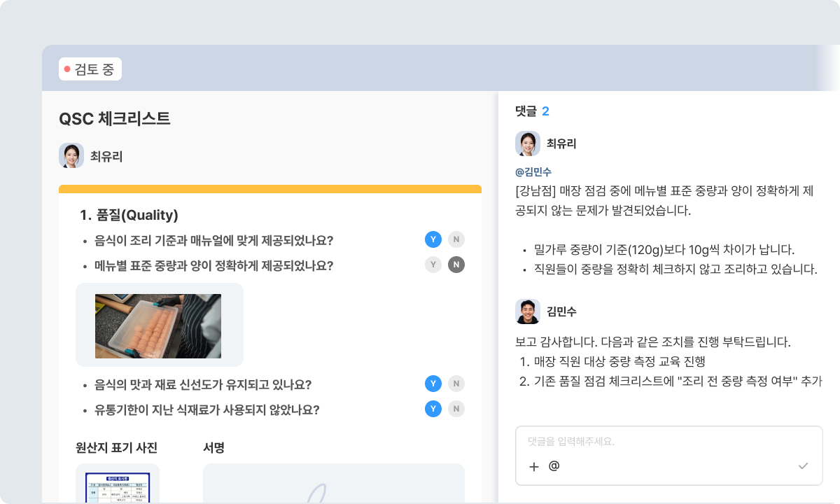Click comment line 직원들이 중량을 정확히 체크하지 않고
Image resolution: width=840 pixels, height=504 pixels.
pos(675,269)
